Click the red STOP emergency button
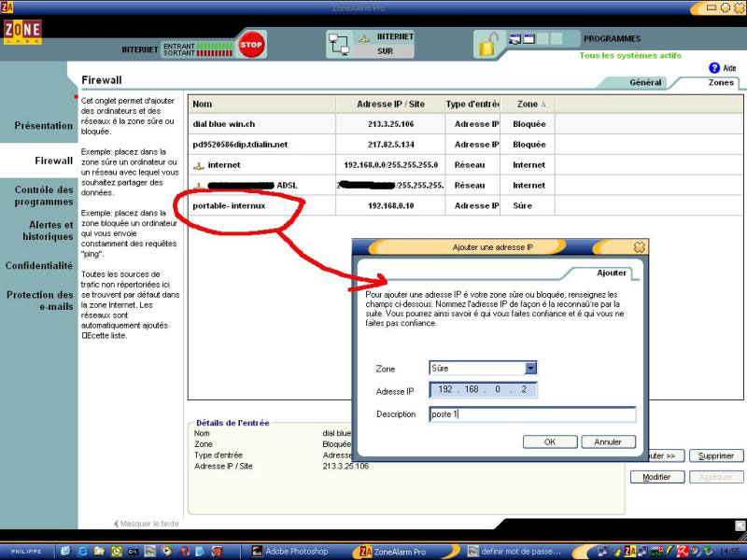This screenshot has width=747, height=560. (x=250, y=44)
